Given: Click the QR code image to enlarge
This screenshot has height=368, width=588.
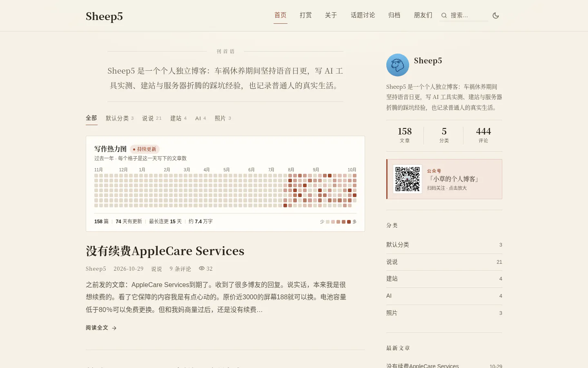Looking at the screenshot, I should 408,179.
